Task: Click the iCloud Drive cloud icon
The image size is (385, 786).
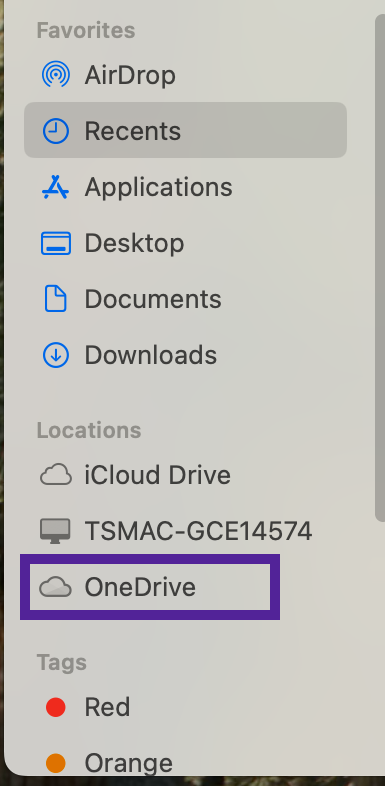Action: (x=56, y=475)
